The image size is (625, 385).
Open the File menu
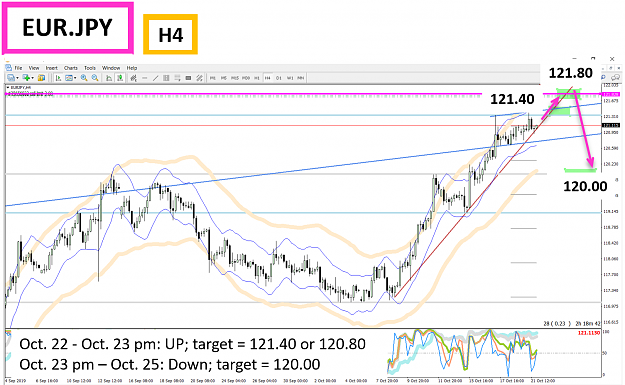pyautogui.click(x=18, y=68)
